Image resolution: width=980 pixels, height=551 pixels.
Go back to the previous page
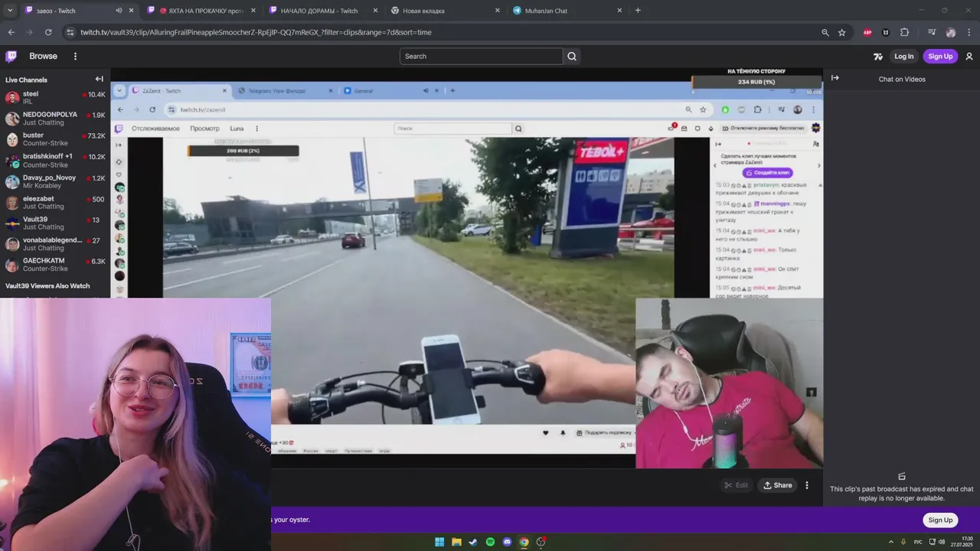click(11, 32)
